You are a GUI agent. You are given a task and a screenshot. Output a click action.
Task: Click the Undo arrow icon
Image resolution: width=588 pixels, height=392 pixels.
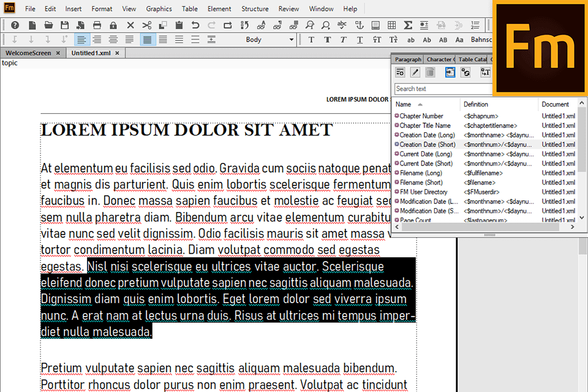[195, 25]
